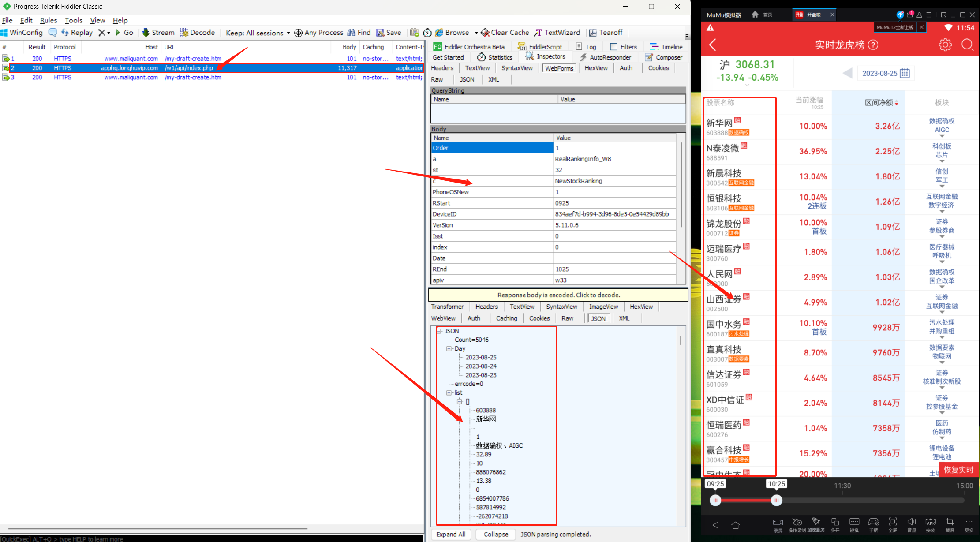980x542 pixels.
Task: Open Keep: All sessions dropdown
Action: click(x=258, y=33)
